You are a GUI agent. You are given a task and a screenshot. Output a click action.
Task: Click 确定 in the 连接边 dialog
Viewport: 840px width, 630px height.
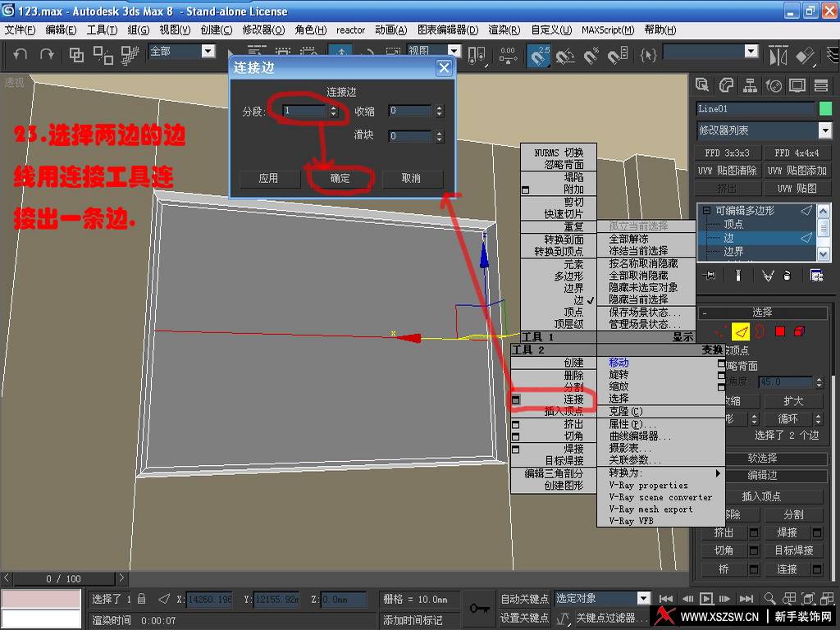click(340, 178)
